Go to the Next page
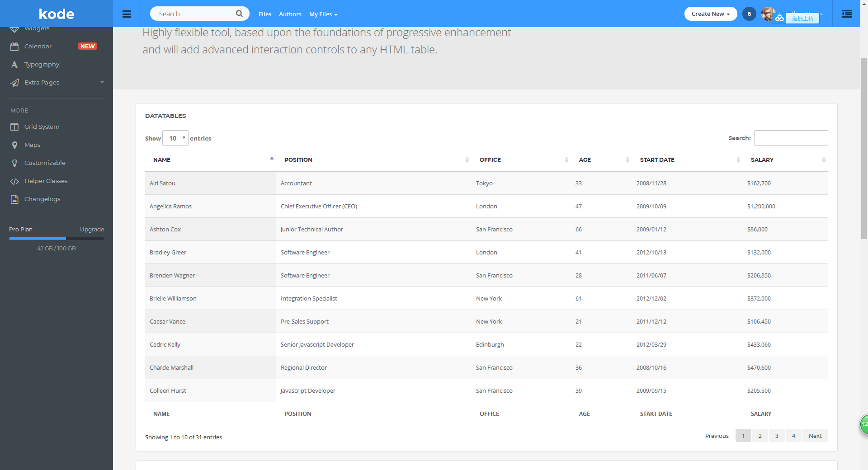The height and width of the screenshot is (470, 868). [815, 436]
